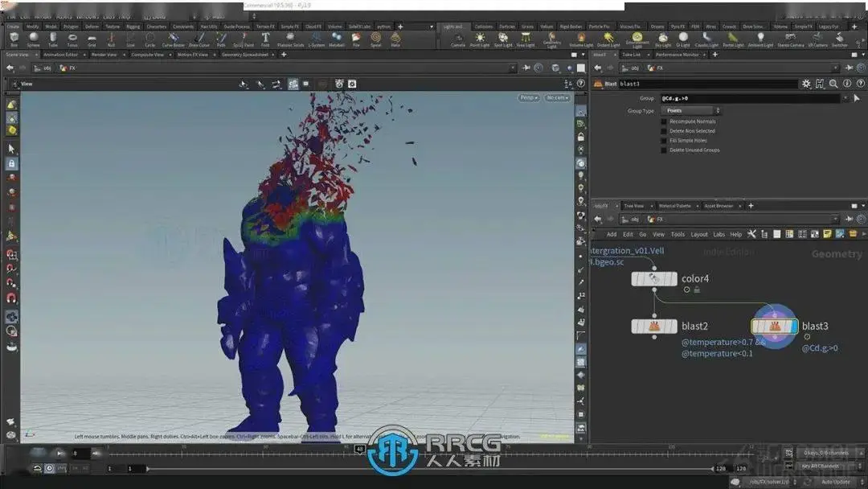
Task: Open the Group field dropdown arrow
Action: click(845, 98)
